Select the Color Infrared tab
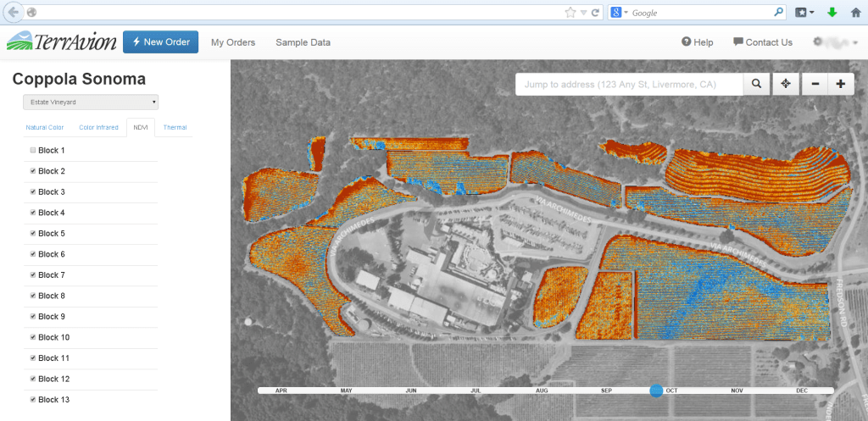 pyautogui.click(x=98, y=128)
